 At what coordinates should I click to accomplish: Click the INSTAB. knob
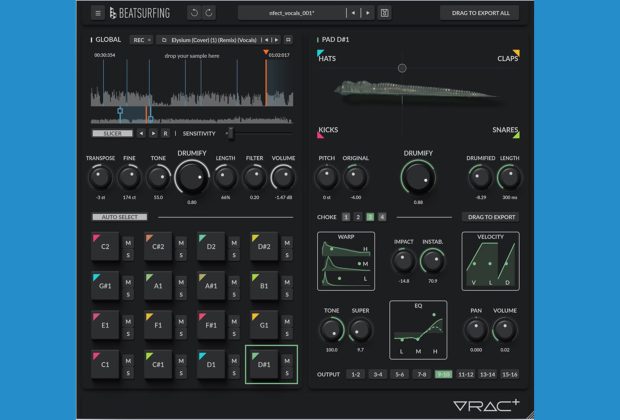(433, 261)
